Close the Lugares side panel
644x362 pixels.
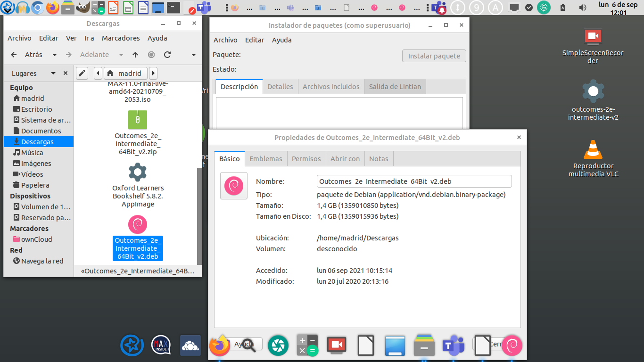pos(66,74)
